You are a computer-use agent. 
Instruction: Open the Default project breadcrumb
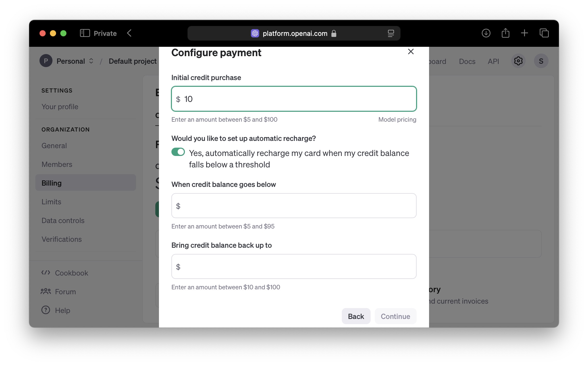click(133, 61)
